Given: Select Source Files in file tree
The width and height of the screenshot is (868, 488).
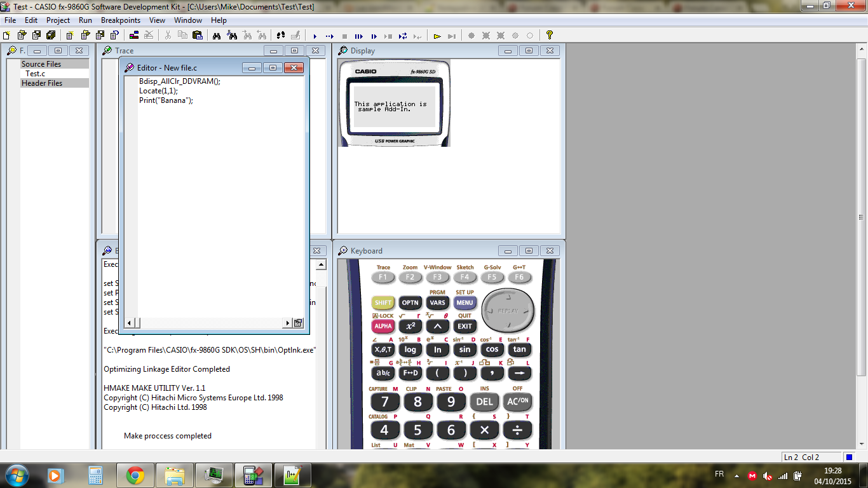Looking at the screenshot, I should (x=55, y=64).
